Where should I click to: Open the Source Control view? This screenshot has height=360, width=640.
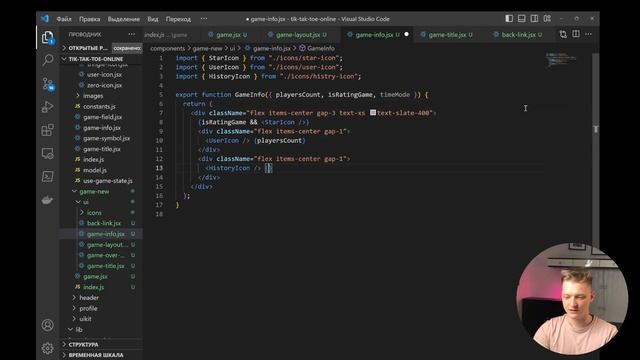48,84
